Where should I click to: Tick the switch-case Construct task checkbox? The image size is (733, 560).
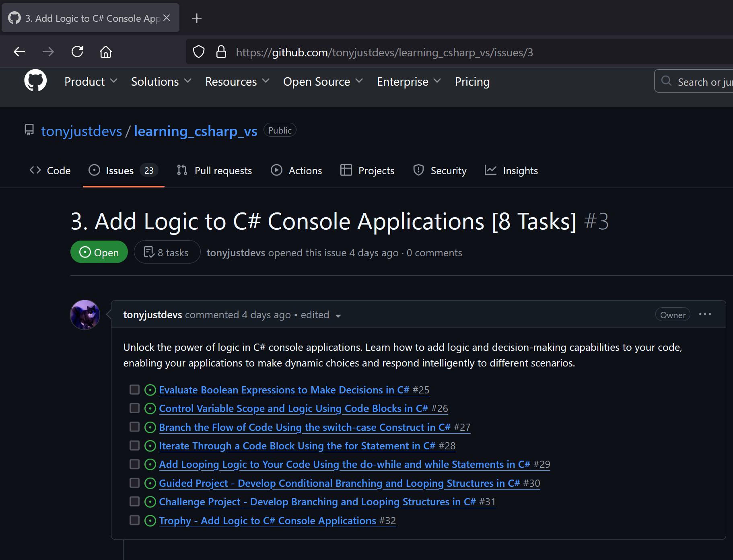pyautogui.click(x=134, y=427)
